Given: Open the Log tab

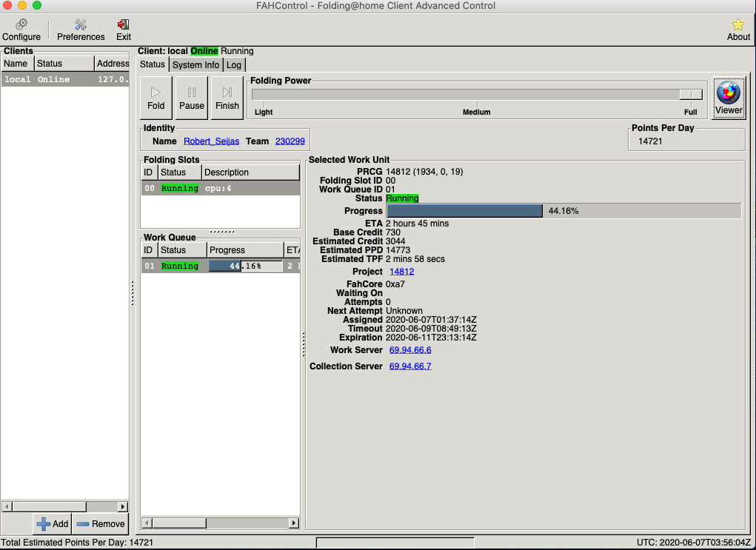Looking at the screenshot, I should point(234,64).
